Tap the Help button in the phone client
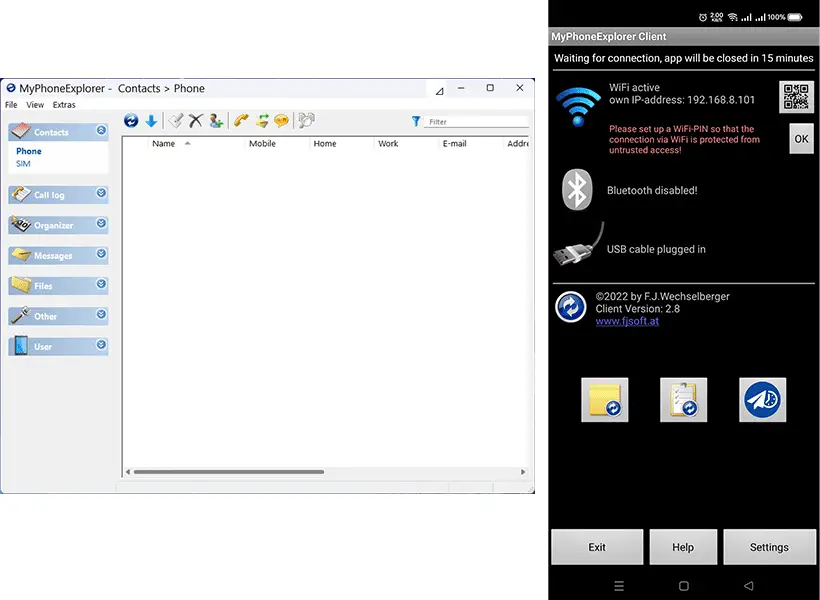 (x=683, y=547)
